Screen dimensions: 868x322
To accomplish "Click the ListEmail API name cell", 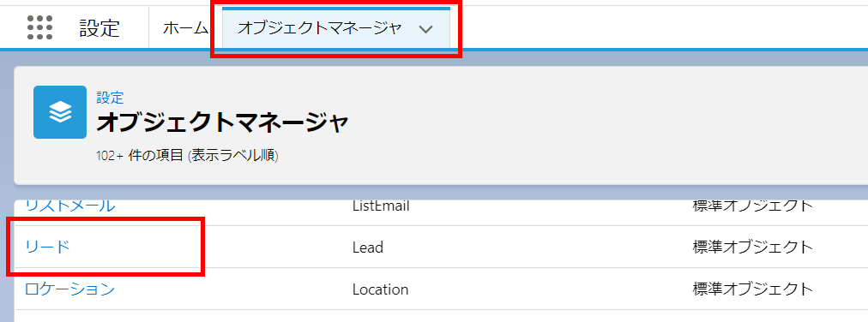I will tap(381, 206).
